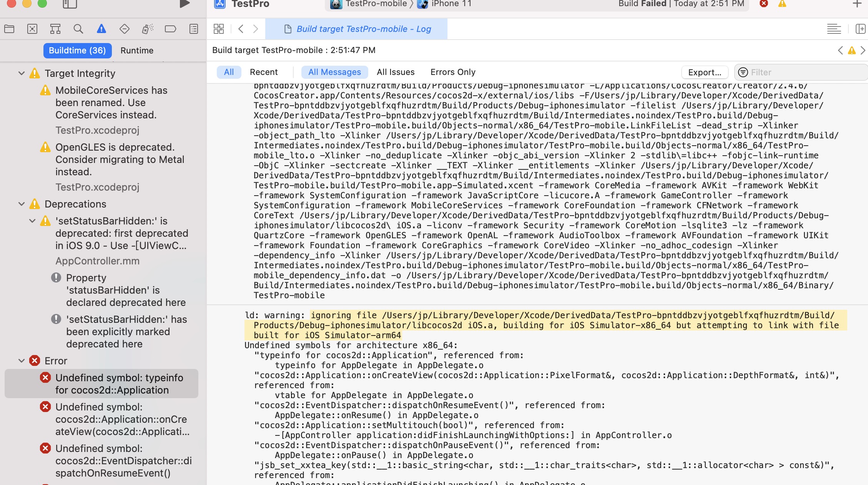Open the Source Control navigator
Viewport: 868px width, 485px height.
pos(32,29)
